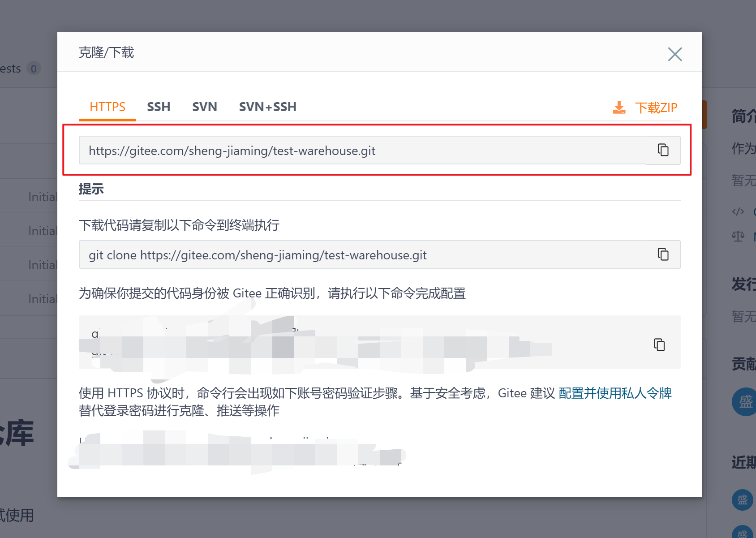Screen dimensions: 756x538
Task: Select the HTTPS tab
Action: pyautogui.click(x=107, y=107)
